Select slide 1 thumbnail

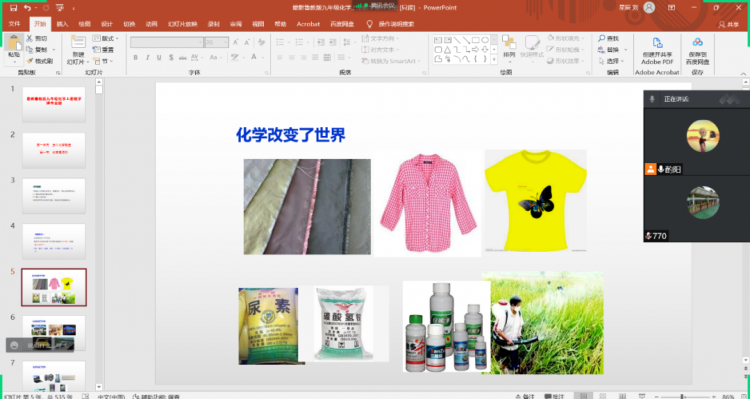(54, 104)
